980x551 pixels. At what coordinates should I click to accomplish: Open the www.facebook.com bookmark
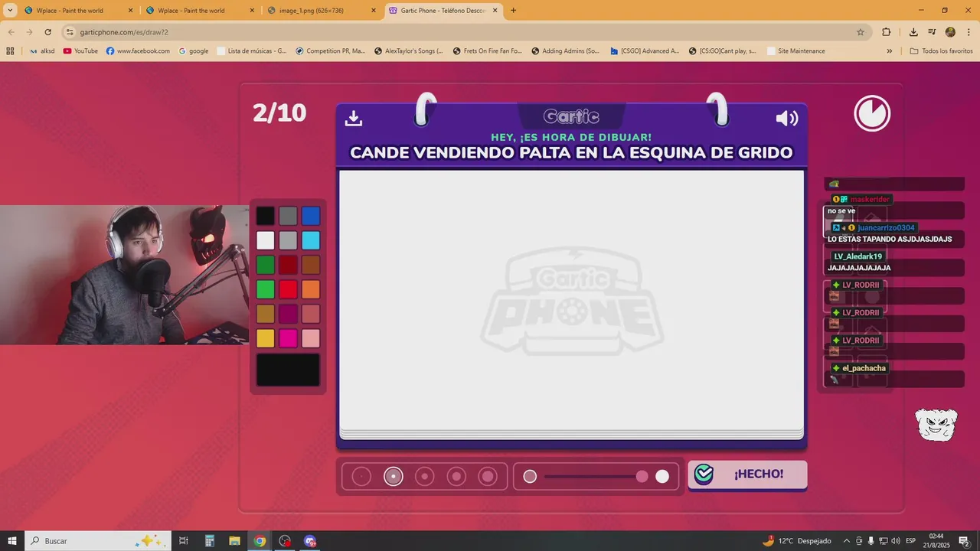tap(138, 51)
